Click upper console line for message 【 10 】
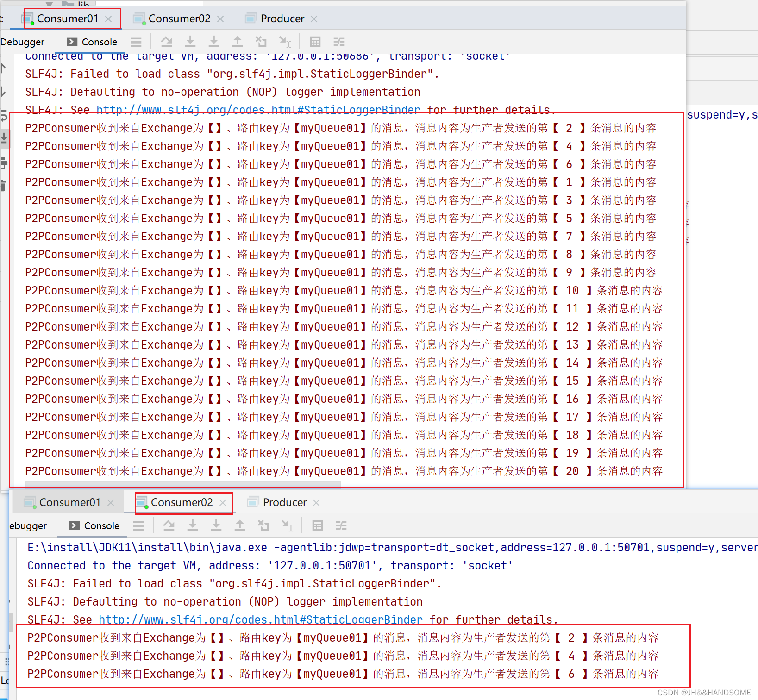The height and width of the screenshot is (700, 758). click(x=344, y=291)
